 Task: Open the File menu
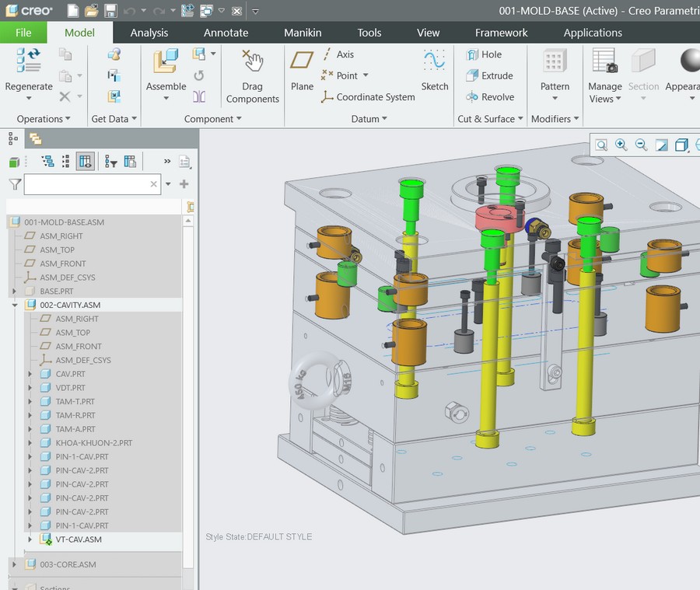coord(23,33)
